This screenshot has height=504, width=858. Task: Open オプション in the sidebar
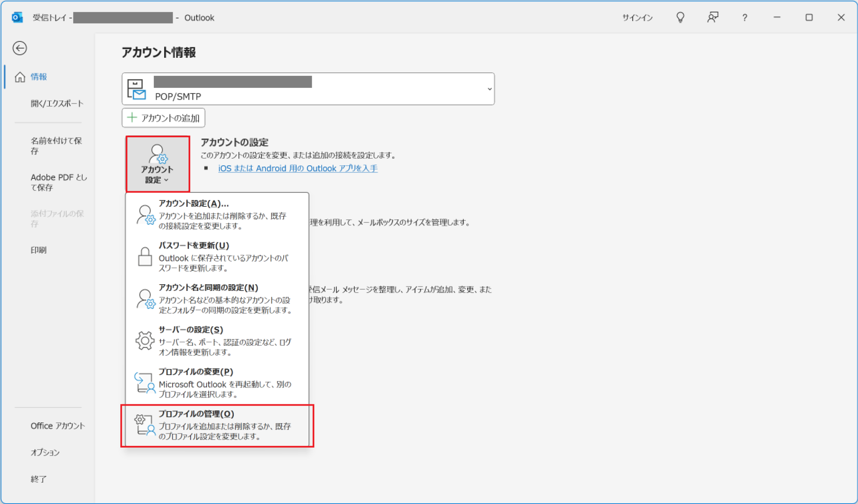(45, 453)
